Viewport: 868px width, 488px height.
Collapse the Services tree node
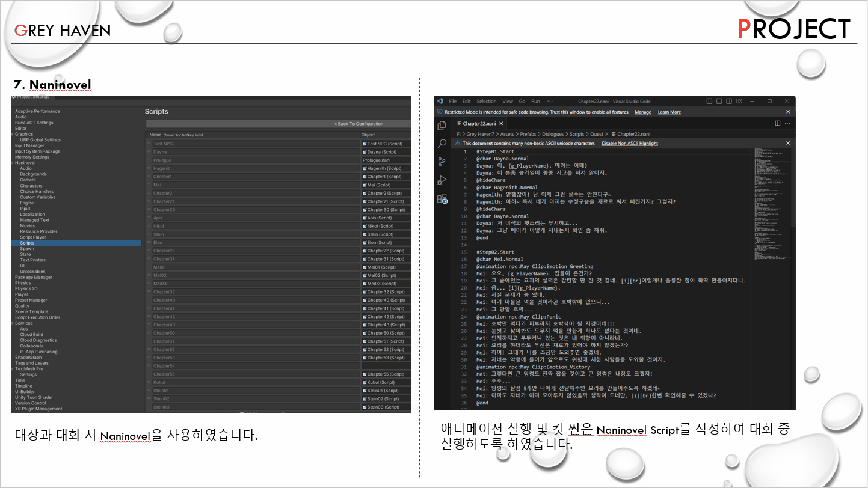13,323
